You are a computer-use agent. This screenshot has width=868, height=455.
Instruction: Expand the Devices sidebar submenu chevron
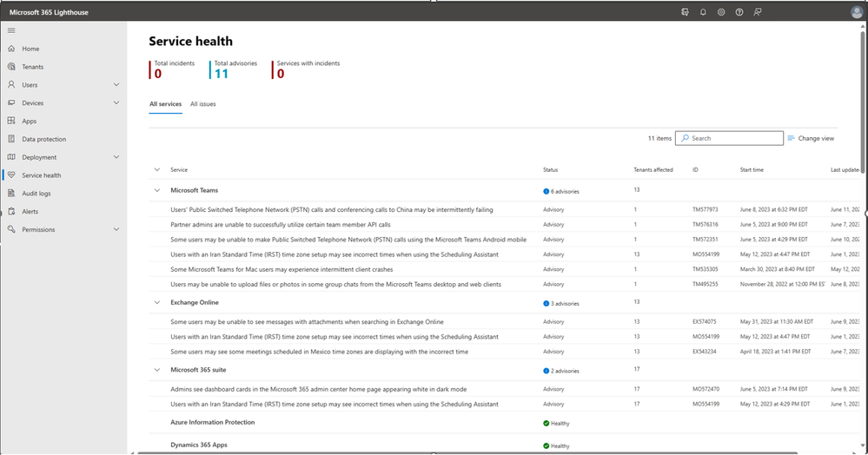coord(116,103)
